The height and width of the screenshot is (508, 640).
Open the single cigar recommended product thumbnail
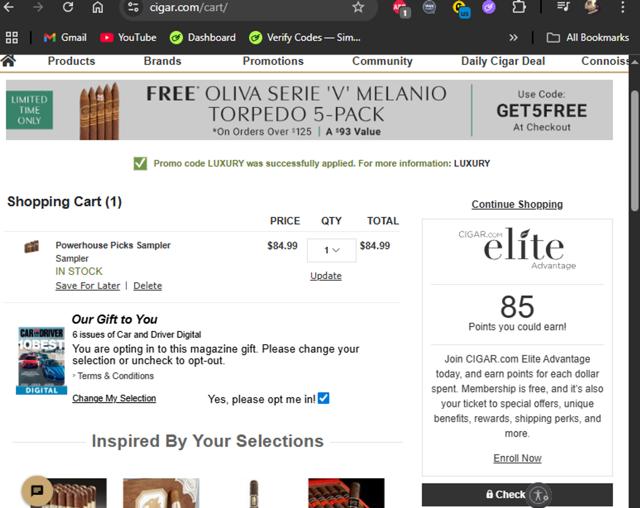tap(253, 493)
